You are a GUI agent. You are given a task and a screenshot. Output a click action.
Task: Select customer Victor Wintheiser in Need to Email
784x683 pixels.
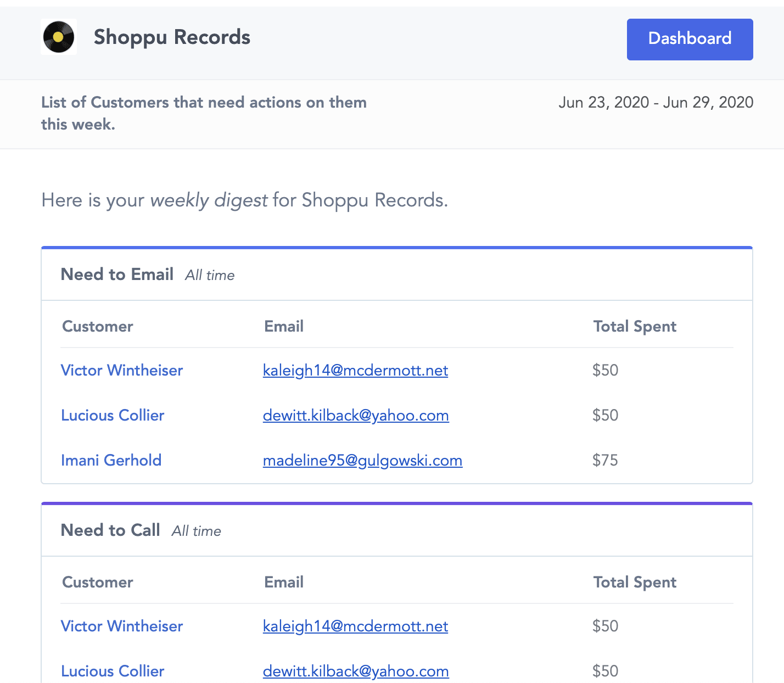click(122, 371)
